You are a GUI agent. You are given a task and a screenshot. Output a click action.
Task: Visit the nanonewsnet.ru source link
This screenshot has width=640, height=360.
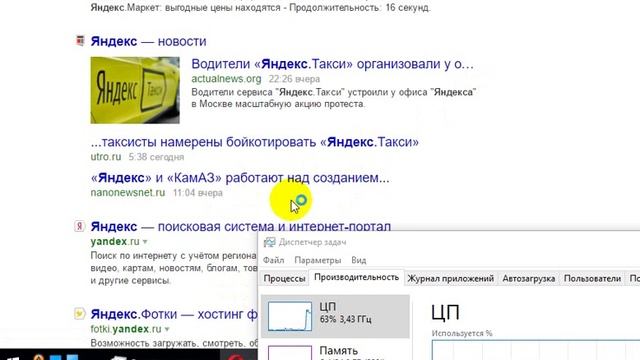(x=128, y=193)
